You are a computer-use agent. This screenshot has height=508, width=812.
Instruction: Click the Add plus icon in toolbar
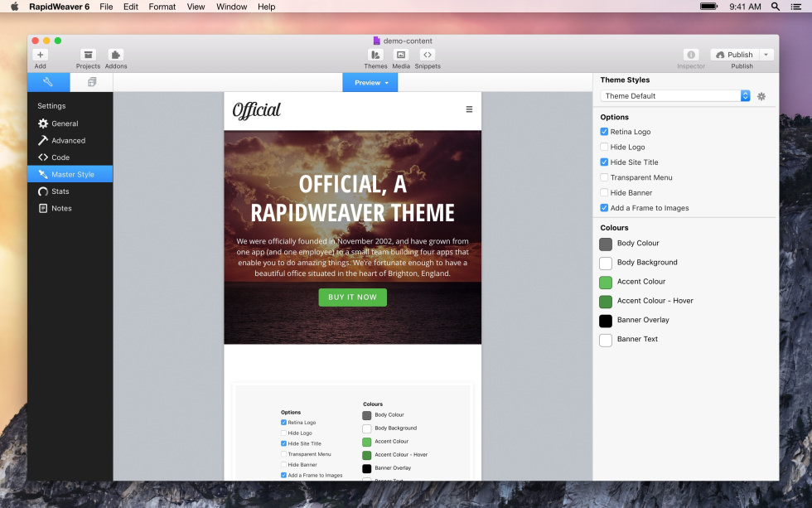pos(40,55)
